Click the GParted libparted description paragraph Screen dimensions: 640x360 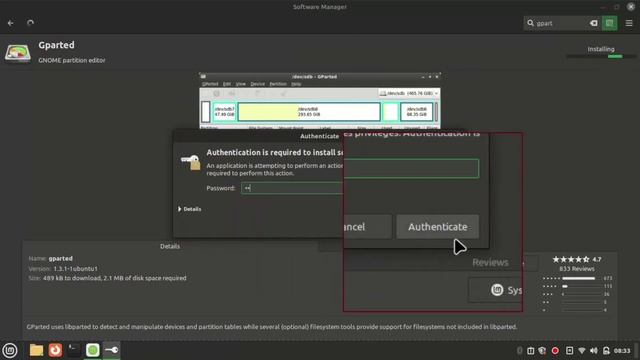272,327
